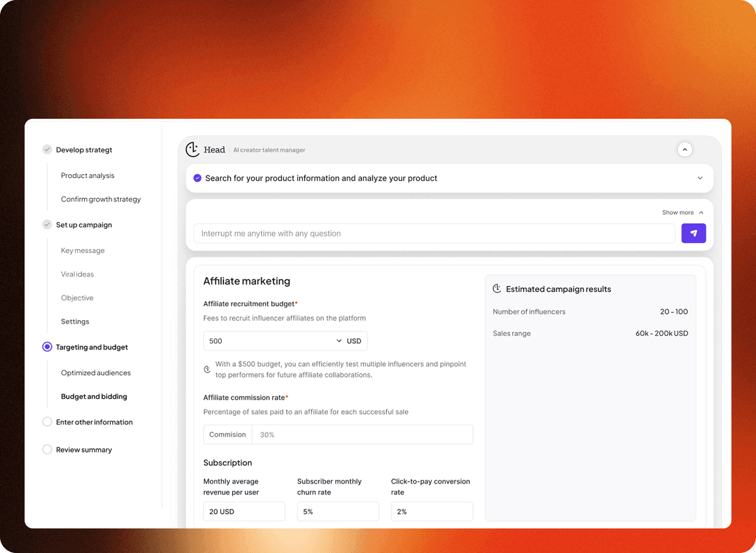Image resolution: width=756 pixels, height=553 pixels.
Task: Click icon next to Estimated campaign results
Action: (497, 289)
